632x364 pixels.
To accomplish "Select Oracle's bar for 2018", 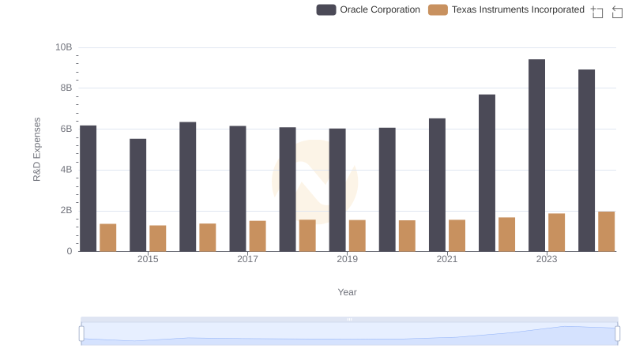I will [x=288, y=190].
